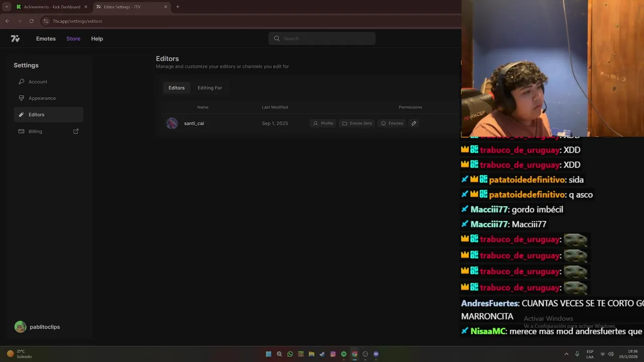Click the Name column header
The width and height of the screenshot is (644, 362).
tap(203, 107)
